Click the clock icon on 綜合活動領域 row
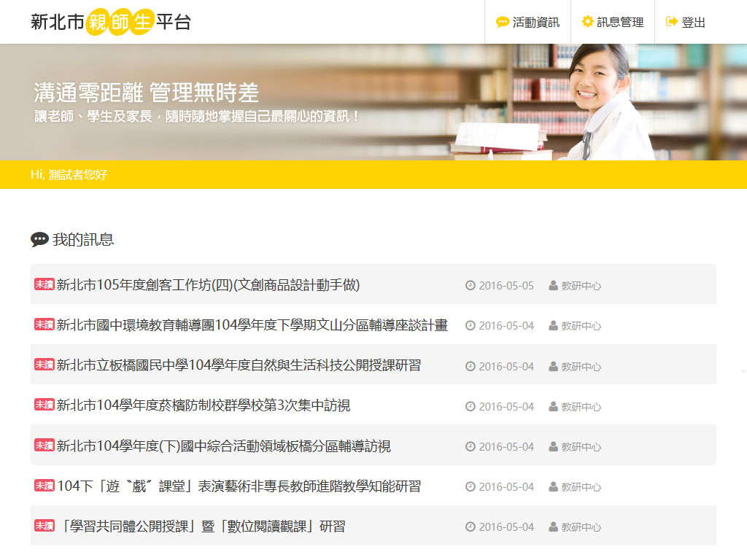The height and width of the screenshot is (560, 747). tap(471, 447)
